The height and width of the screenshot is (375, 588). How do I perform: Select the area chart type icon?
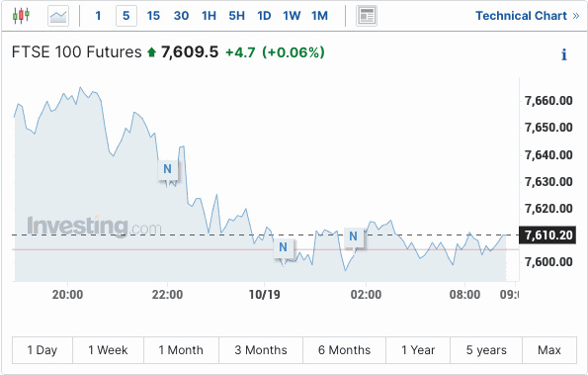[x=58, y=16]
